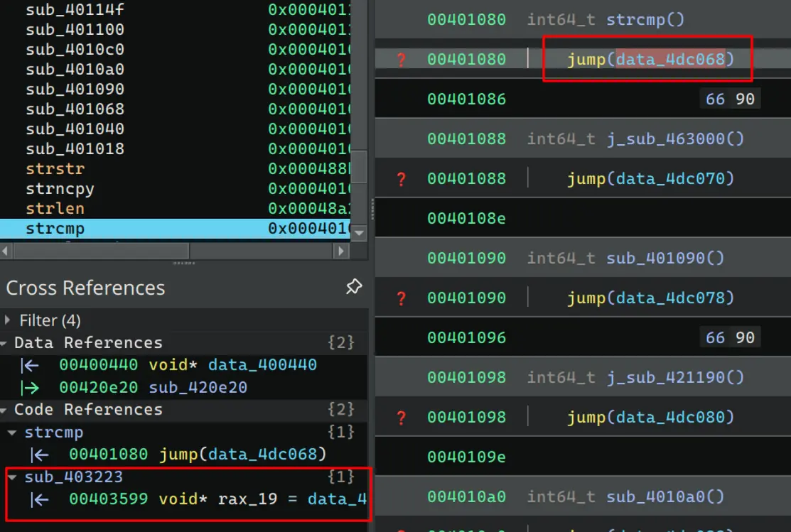
Task: Click the symbol list's scroll down arrow
Action: click(x=360, y=232)
